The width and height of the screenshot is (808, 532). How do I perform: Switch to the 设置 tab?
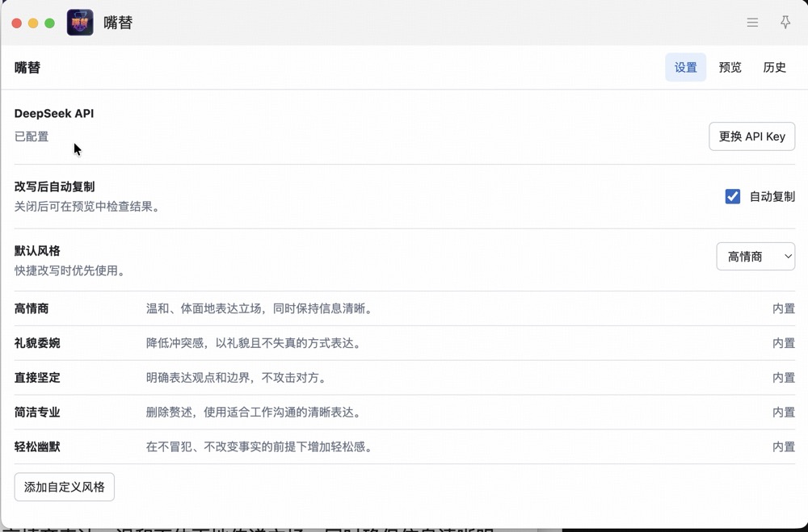[685, 67]
